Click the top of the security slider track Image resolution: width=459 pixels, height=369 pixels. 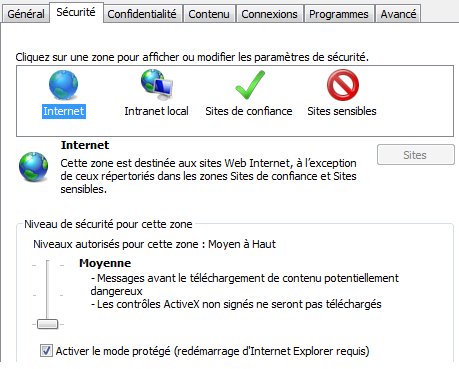pos(47,263)
